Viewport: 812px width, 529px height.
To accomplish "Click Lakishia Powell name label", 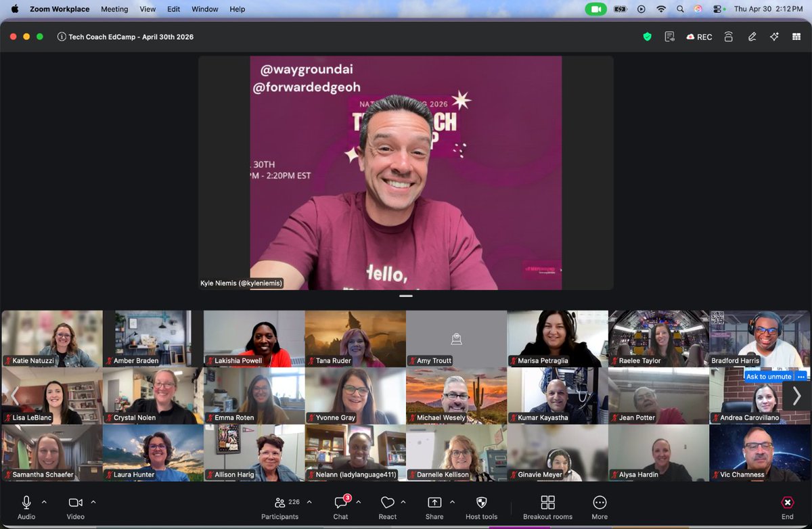I will pos(238,361).
